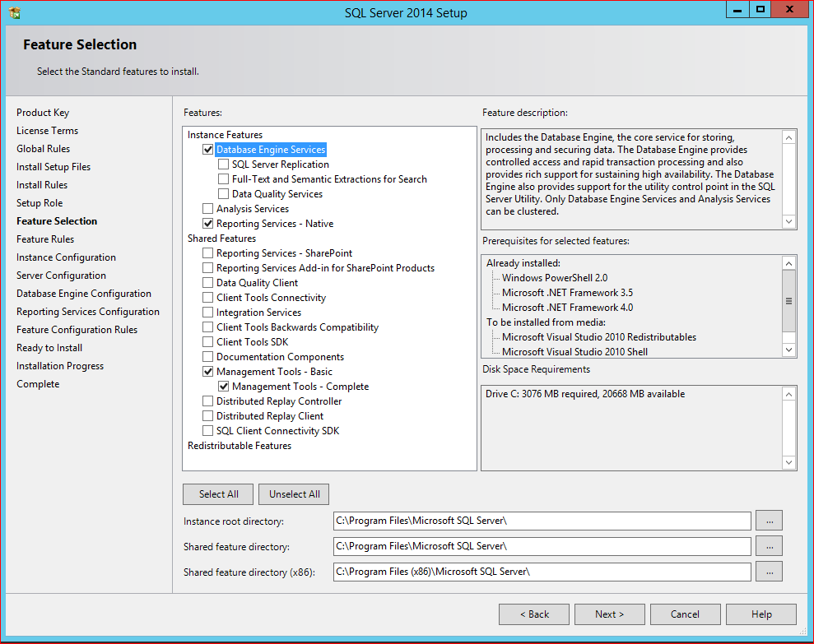Click the SQL Server Setup title bar icon
This screenshot has height=644, width=814.
(x=14, y=12)
